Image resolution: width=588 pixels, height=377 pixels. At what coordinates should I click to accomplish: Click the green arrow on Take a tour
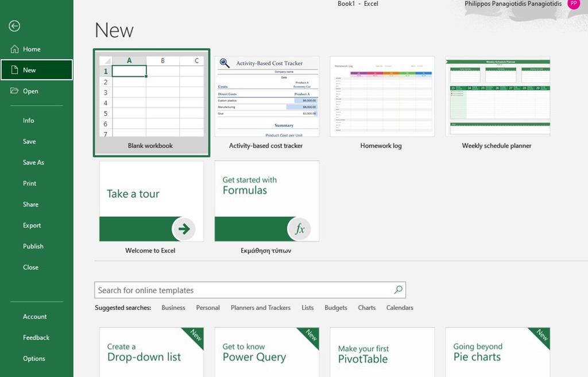(x=184, y=228)
